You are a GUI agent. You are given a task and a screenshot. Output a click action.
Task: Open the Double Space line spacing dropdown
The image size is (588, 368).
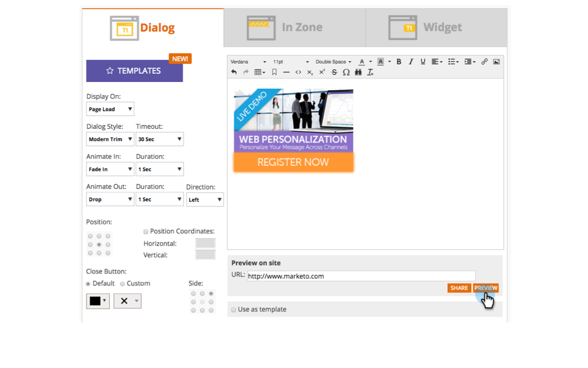tap(333, 61)
